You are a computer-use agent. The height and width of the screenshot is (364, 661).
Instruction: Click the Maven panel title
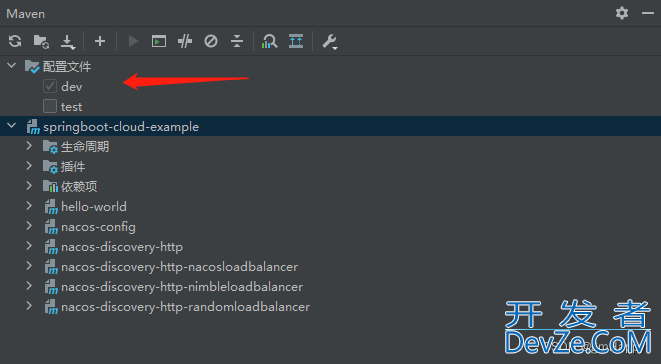pos(25,13)
